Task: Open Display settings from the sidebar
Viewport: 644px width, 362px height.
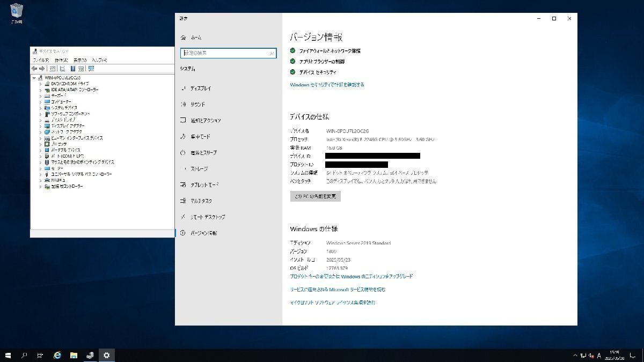Action: (x=201, y=88)
